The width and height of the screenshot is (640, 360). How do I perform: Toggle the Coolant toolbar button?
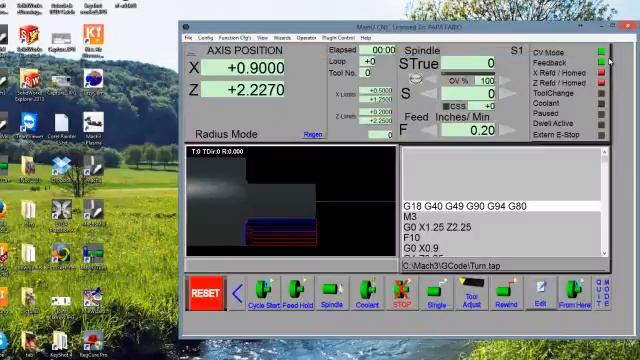[367, 293]
